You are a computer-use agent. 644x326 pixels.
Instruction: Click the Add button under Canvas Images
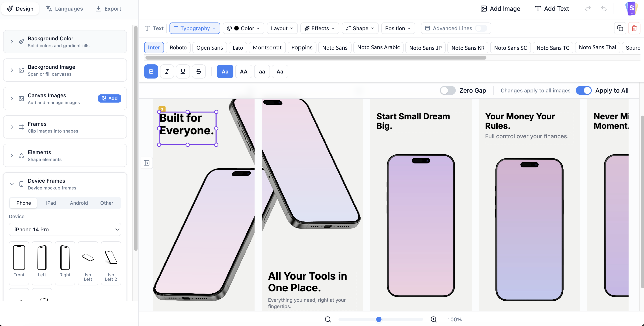coord(110,98)
